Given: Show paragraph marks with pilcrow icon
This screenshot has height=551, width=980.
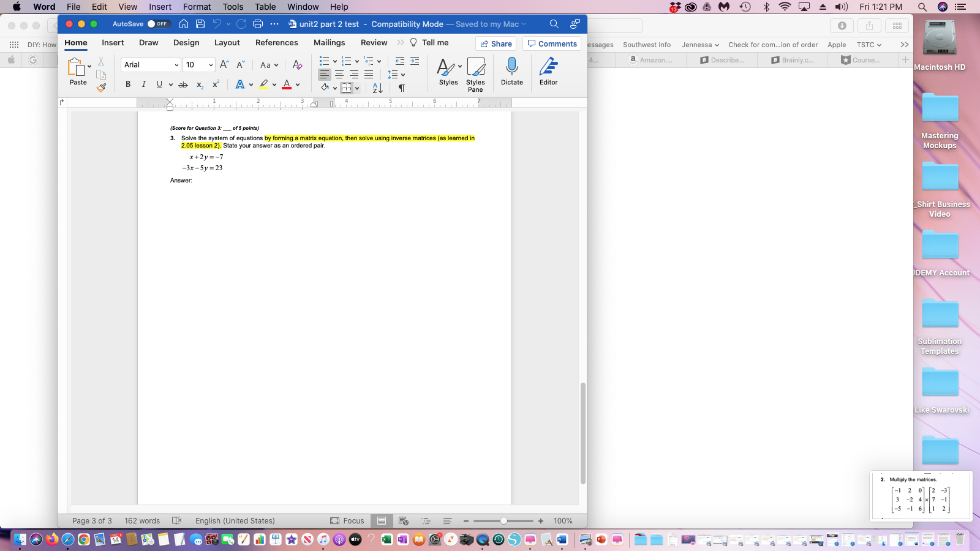Looking at the screenshot, I should click(402, 88).
